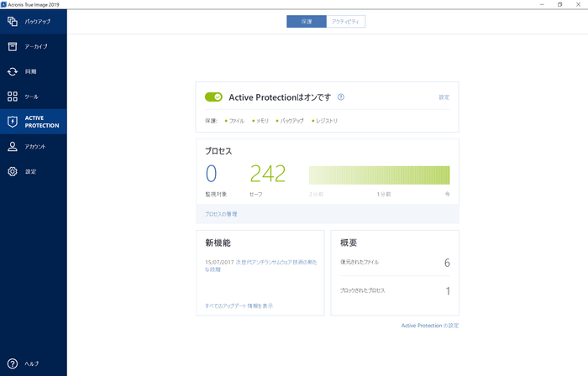Click the 復元されたファイル label
588x376 pixels.
click(360, 262)
